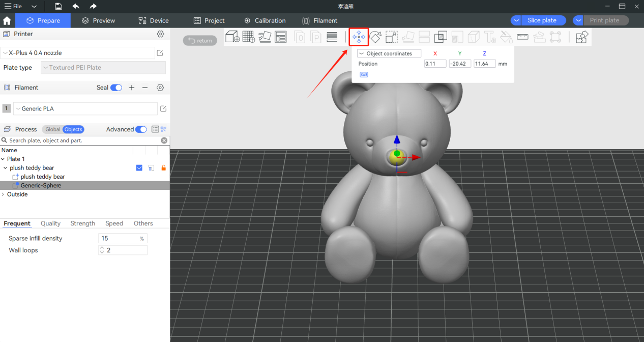Open the Textured PEI Plate dropdown

point(103,68)
